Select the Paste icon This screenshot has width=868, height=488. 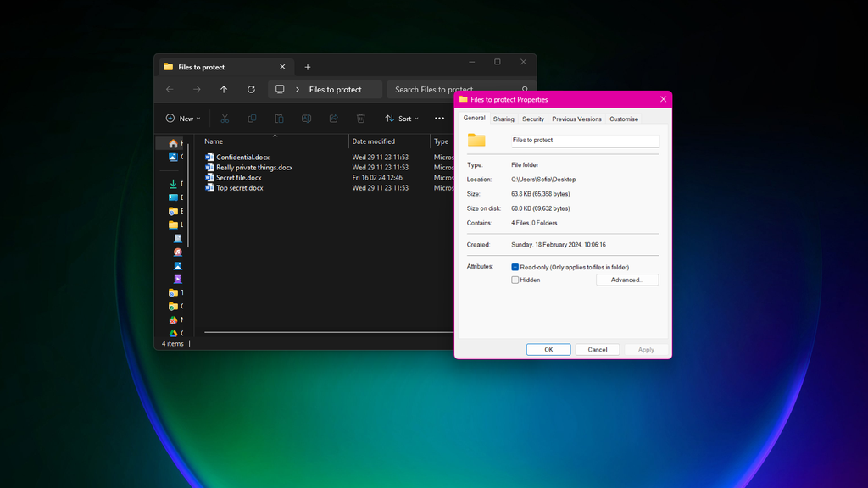coord(279,118)
